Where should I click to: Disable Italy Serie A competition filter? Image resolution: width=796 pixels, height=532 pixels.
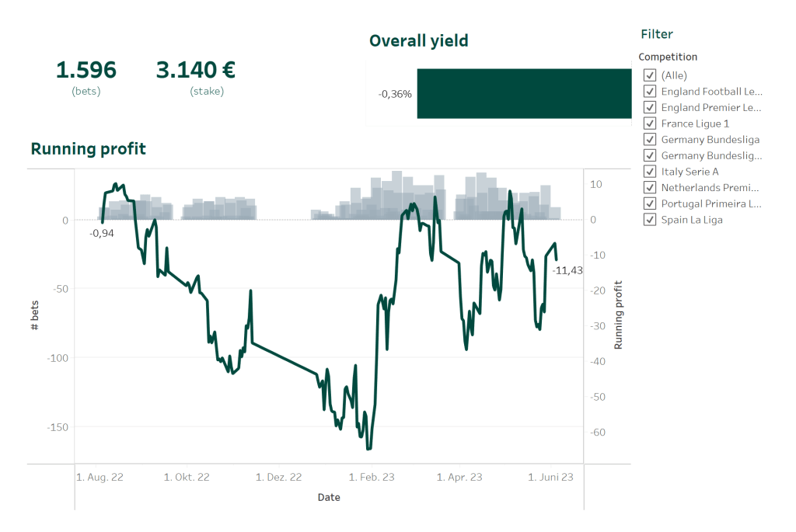pos(650,171)
